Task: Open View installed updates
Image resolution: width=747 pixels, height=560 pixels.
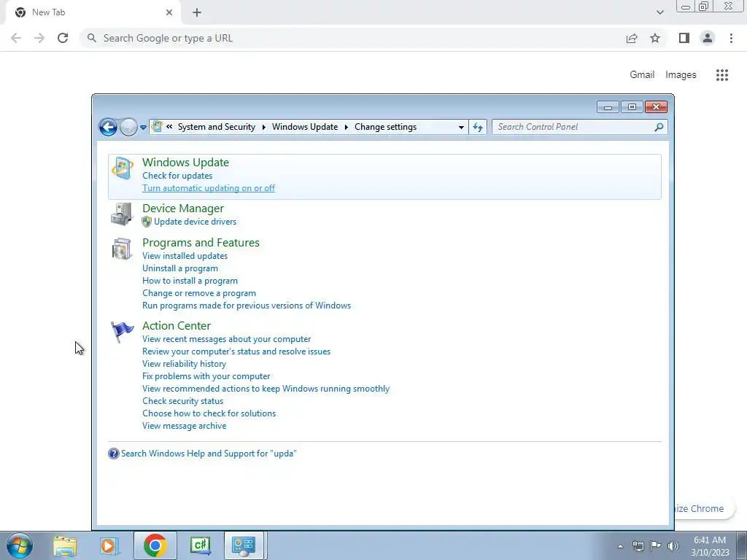Action: point(185,256)
